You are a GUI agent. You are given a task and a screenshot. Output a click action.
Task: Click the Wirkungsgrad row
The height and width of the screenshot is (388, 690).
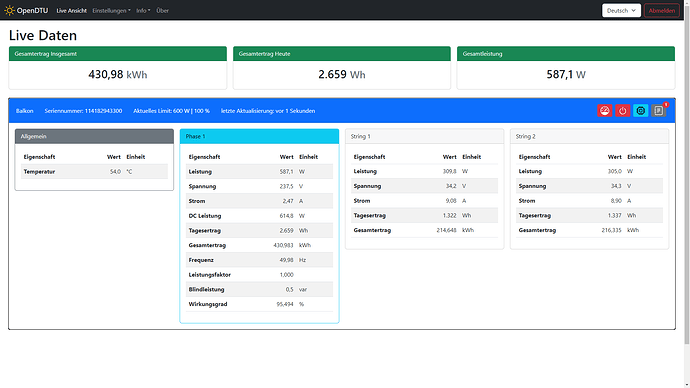point(259,304)
